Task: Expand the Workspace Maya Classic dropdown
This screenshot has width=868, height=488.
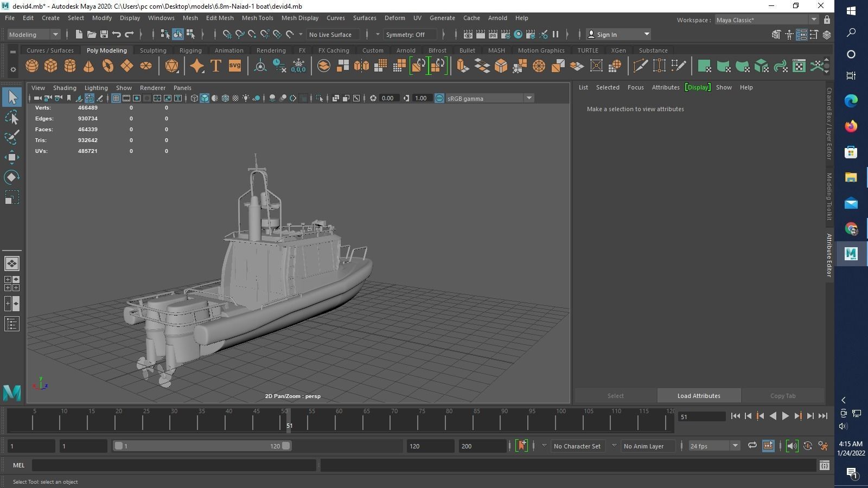Action: coord(766,20)
